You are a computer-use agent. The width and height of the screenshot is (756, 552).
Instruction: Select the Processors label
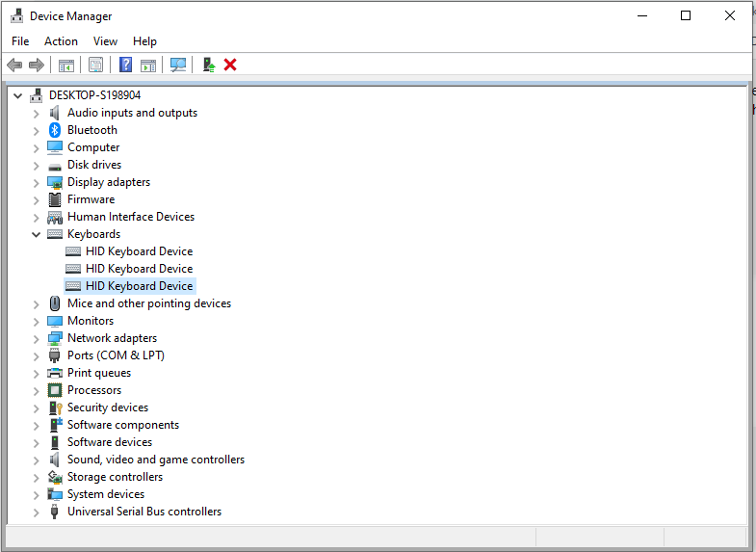pos(94,390)
